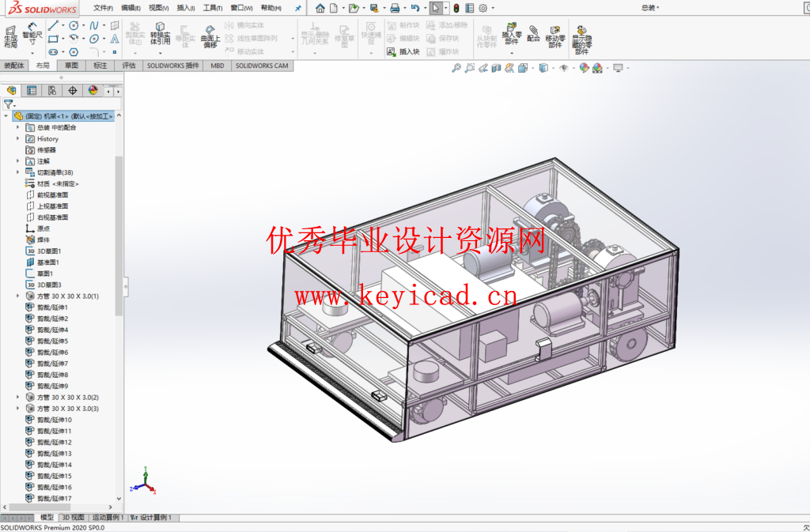The width and height of the screenshot is (810, 532).
Task: Open the display style dropdown
Action: [x=554, y=70]
